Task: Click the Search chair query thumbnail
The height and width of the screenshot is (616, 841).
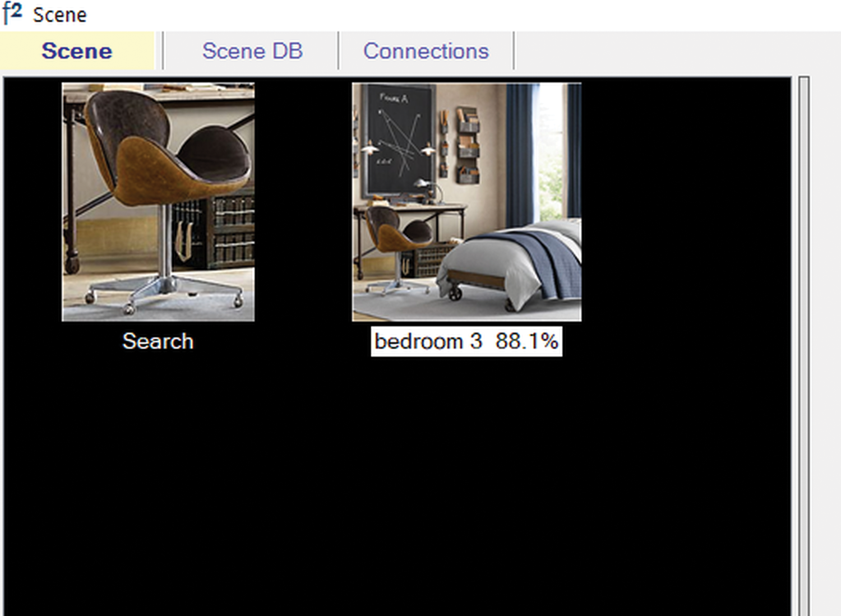Action: [158, 202]
